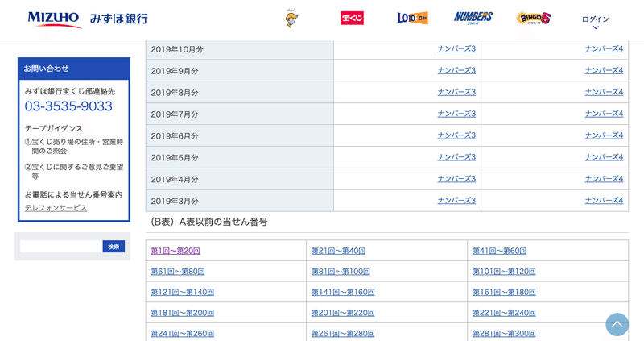Open the 第21回〜第40回 link
644x341 pixels.
click(x=338, y=251)
